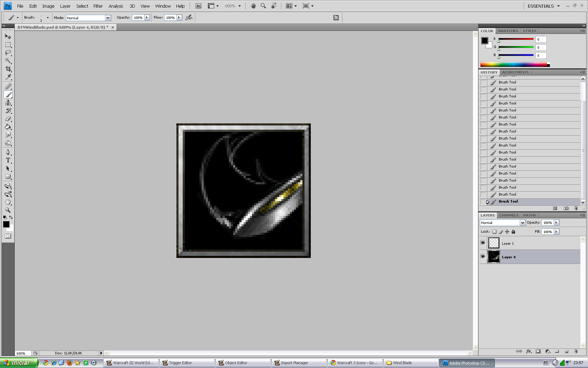The image size is (588, 368).
Task: Select the Magic Wand tool
Action: [8, 61]
